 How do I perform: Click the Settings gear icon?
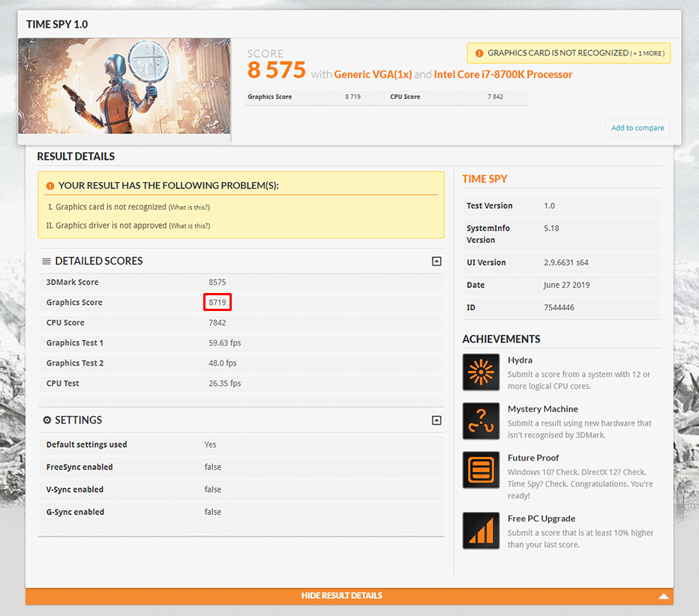click(x=46, y=420)
